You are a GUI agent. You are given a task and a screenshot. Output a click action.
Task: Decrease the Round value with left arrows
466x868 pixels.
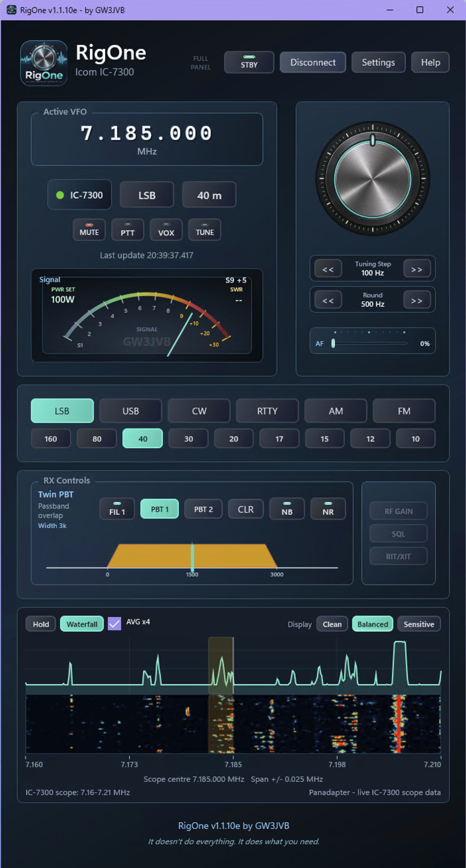click(x=328, y=300)
